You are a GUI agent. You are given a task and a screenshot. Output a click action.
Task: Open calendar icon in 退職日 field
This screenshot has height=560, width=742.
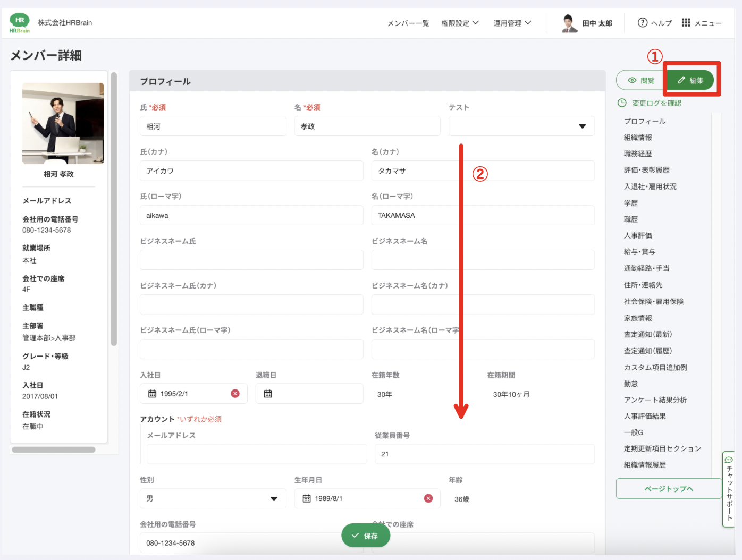click(268, 394)
